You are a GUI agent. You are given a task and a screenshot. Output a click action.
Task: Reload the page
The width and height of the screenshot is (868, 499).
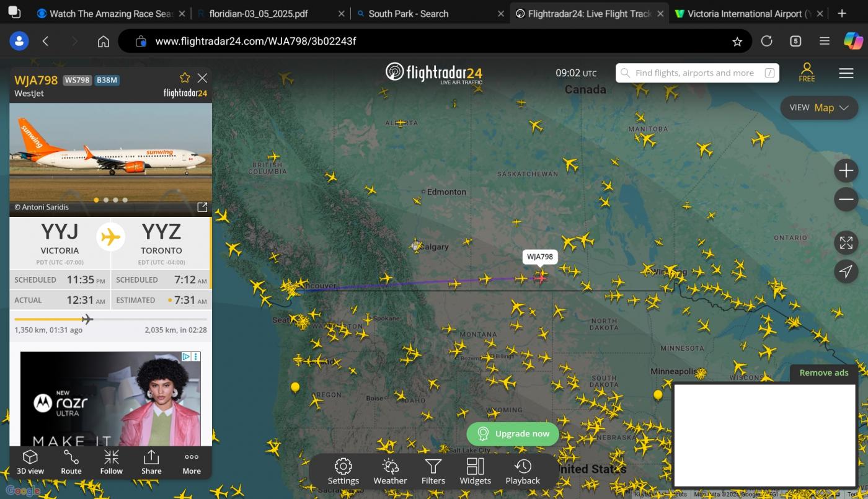767,41
